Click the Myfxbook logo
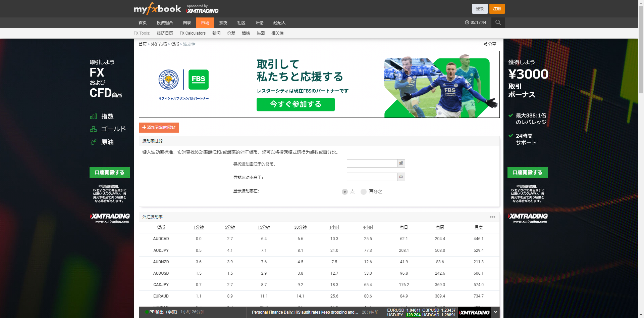 click(x=157, y=9)
